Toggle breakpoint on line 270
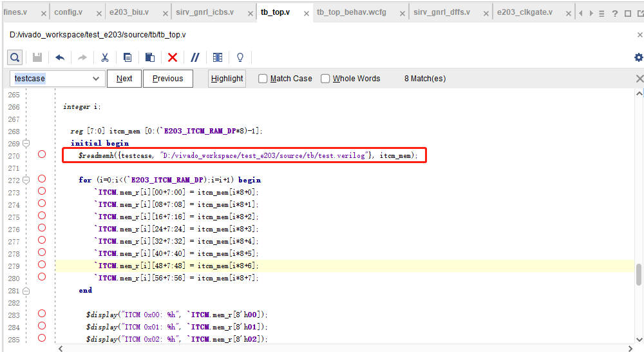 42,154
